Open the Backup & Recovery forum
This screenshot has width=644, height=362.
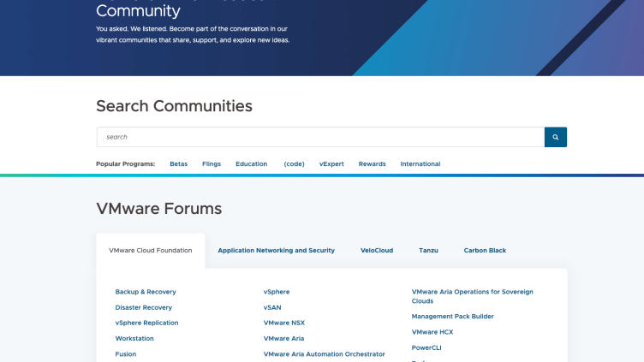146,292
